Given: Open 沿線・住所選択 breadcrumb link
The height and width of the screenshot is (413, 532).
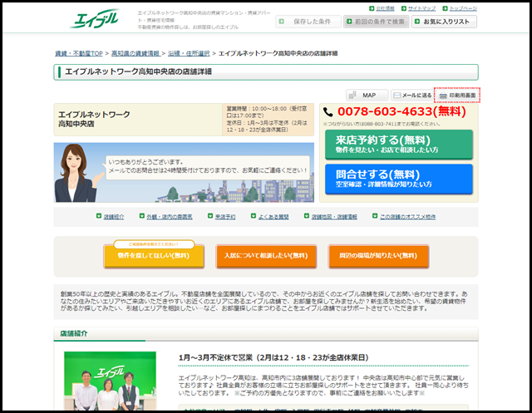Looking at the screenshot, I should pos(189,53).
